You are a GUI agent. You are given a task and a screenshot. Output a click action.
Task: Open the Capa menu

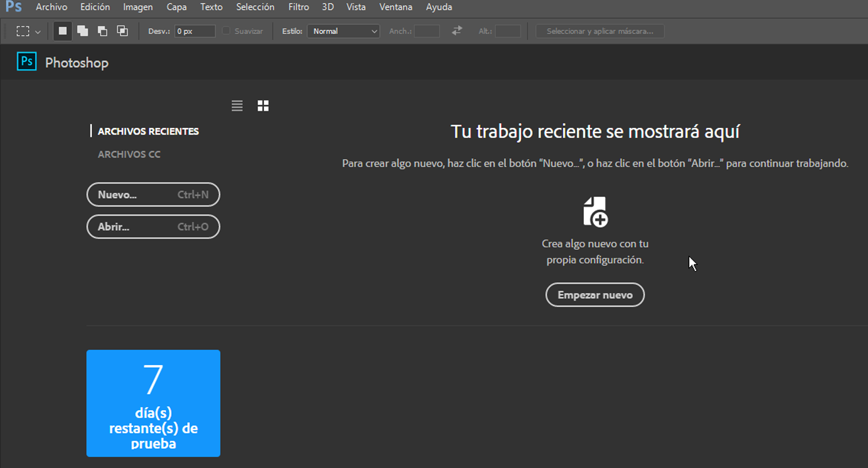(177, 7)
